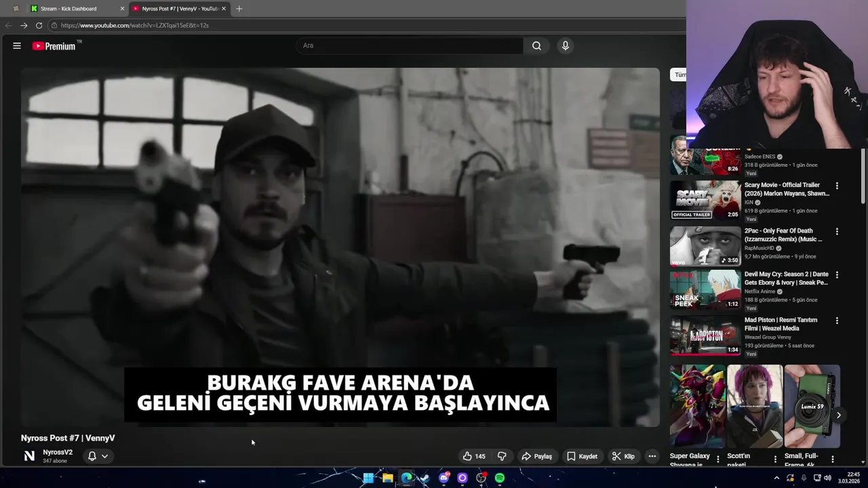The image size is (868, 488).
Task: Open the YouTube hamburger guide menu
Action: click(x=17, y=46)
